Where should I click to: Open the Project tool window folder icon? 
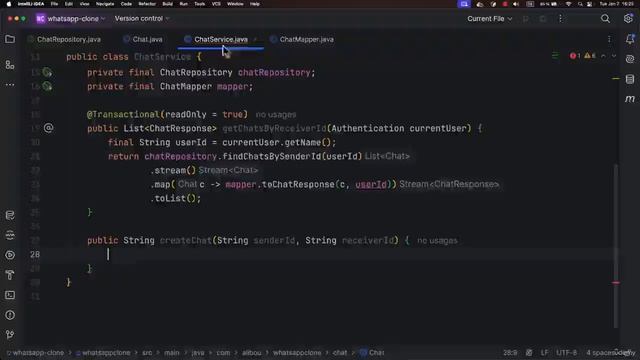10,39
